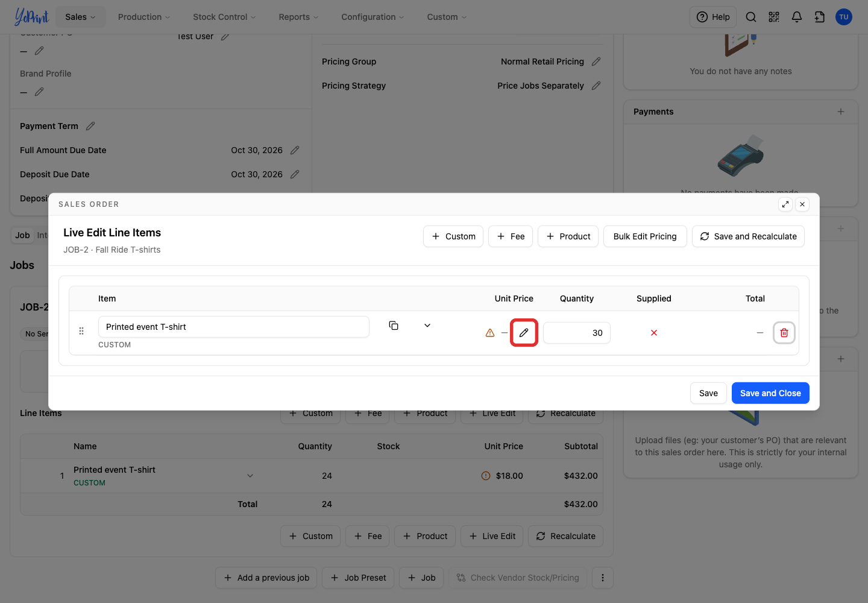Screen dimensions: 868x603
Task: Click the Quantity field showing 30
Action: [x=577, y=333]
